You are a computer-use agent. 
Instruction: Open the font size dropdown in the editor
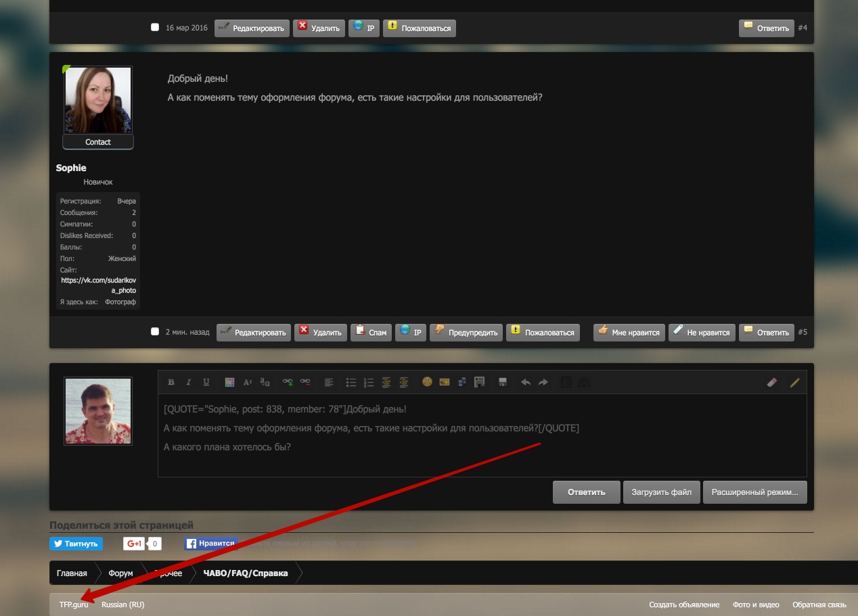point(248,382)
